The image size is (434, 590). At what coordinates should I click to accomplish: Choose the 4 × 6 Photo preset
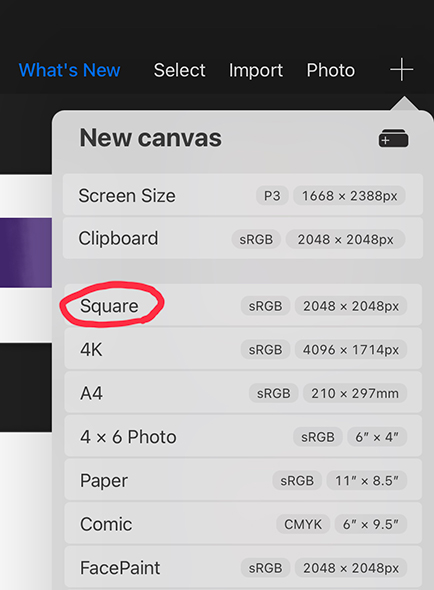[243, 436]
